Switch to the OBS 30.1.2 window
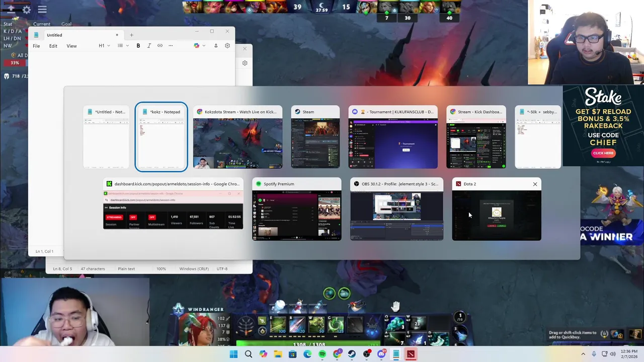This screenshot has width=644, height=362. pos(396,209)
